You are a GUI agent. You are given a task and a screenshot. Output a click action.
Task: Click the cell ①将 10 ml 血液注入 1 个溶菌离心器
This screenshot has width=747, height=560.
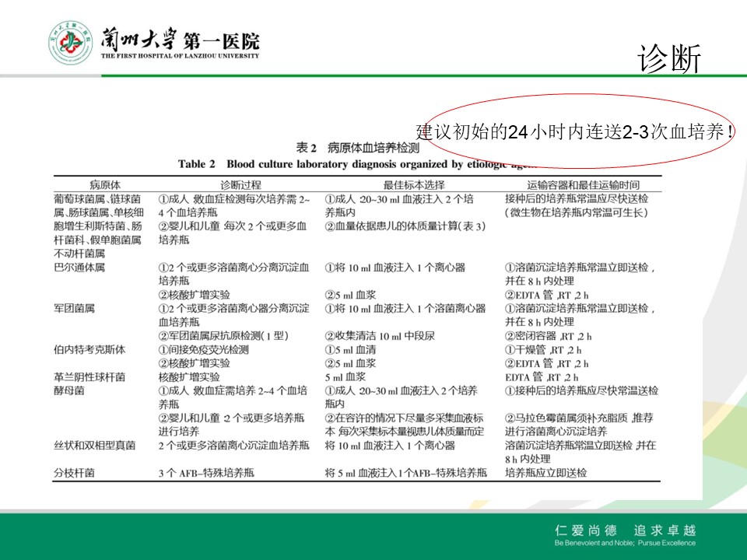point(405,308)
